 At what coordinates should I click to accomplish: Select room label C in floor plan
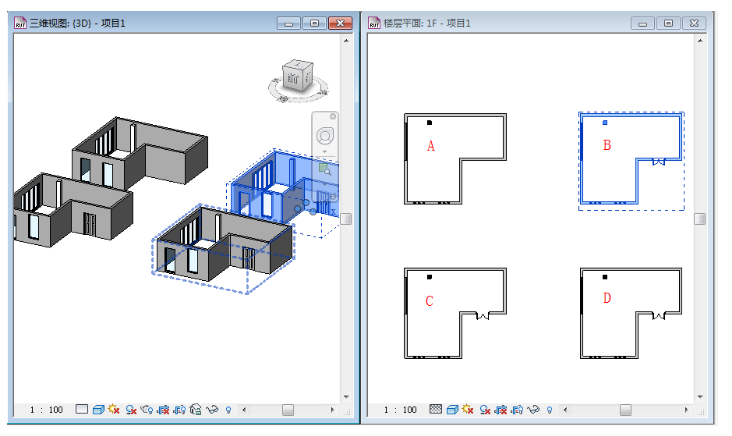click(x=429, y=301)
